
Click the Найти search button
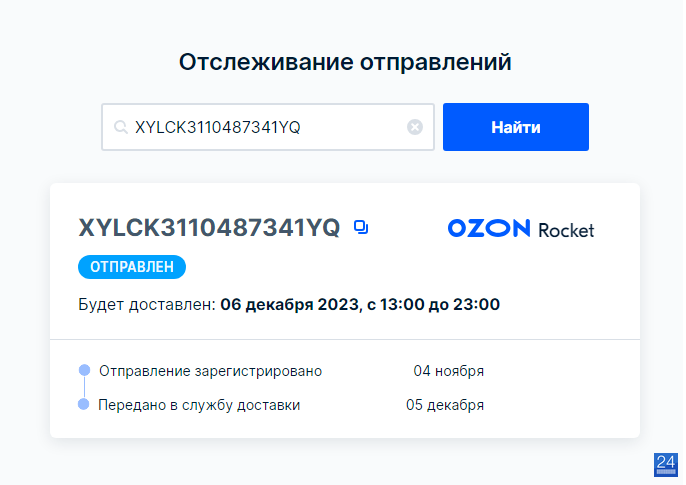pyautogui.click(x=515, y=127)
